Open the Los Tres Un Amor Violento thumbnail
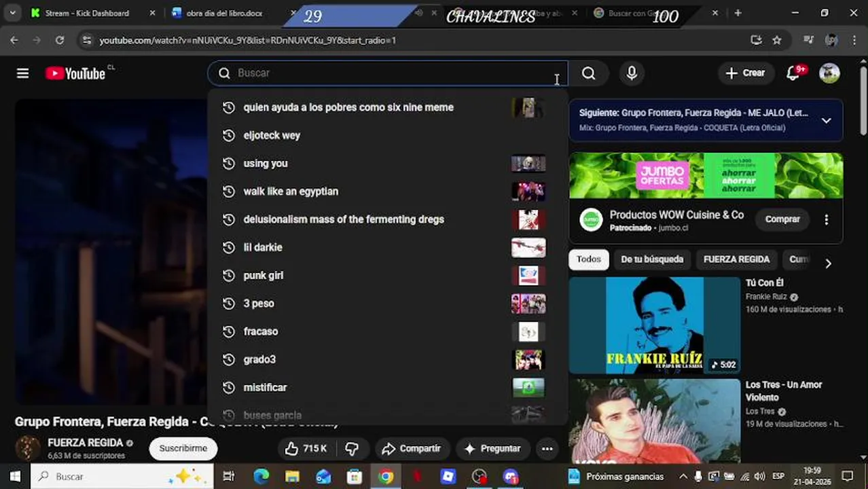 [x=655, y=421]
